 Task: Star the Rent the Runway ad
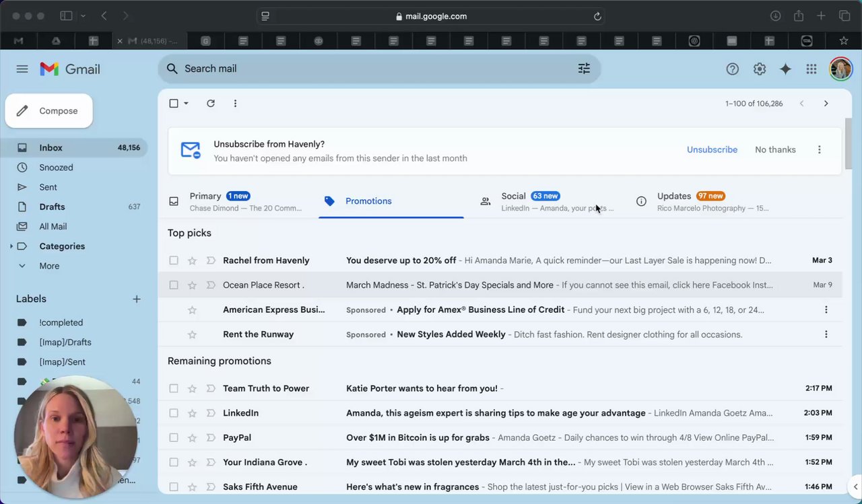pos(192,334)
